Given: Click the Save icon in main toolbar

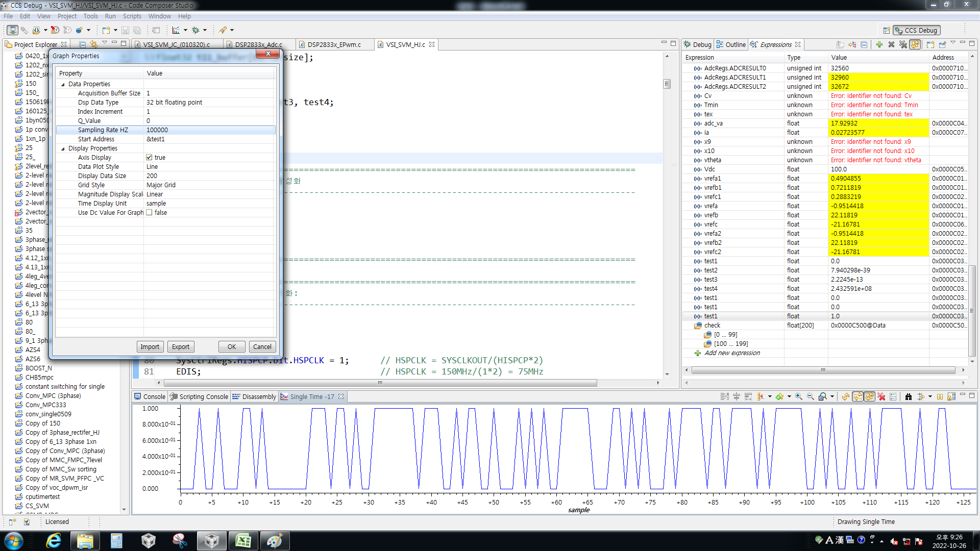Looking at the screenshot, I should point(126,30).
